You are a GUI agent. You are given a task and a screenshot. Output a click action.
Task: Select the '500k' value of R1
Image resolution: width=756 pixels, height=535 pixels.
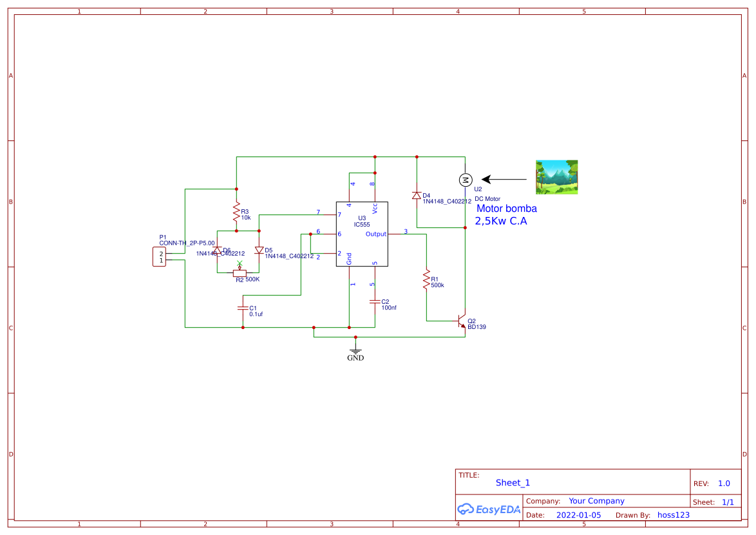[x=437, y=285]
